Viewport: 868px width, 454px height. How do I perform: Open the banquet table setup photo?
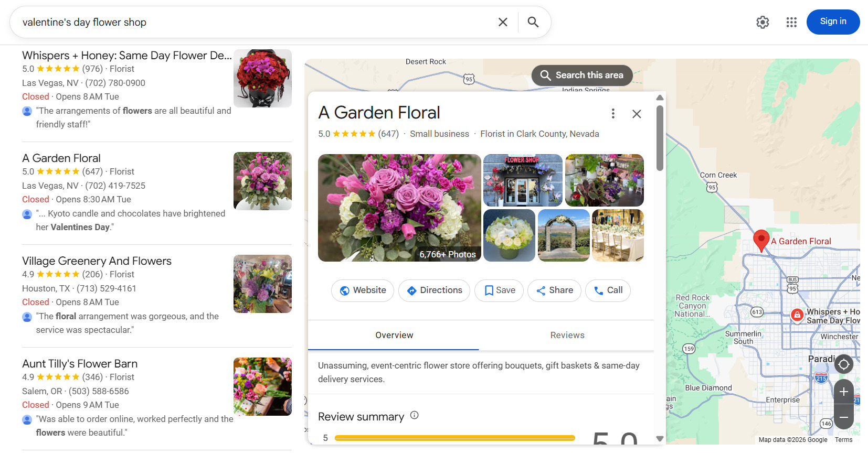point(618,235)
